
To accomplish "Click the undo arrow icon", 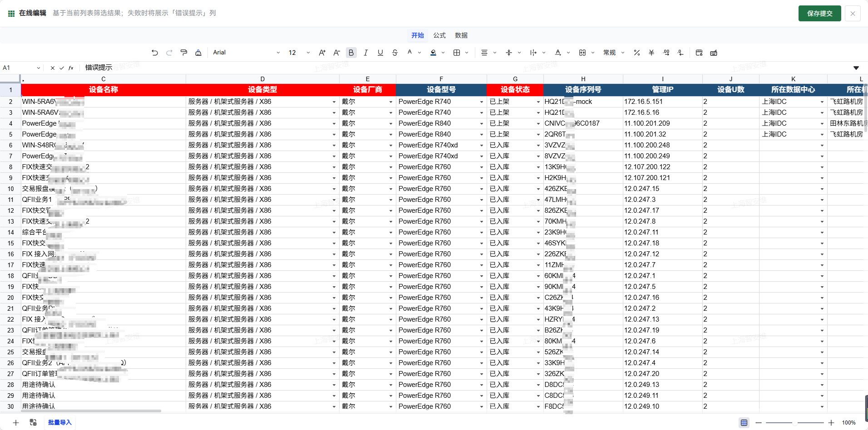I will pyautogui.click(x=155, y=53).
